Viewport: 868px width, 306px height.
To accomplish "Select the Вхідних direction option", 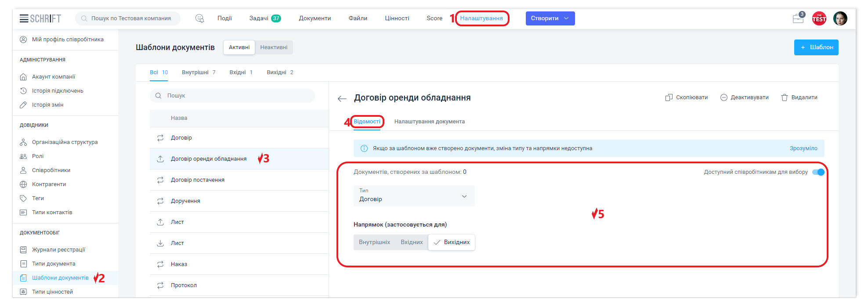I will tap(412, 242).
